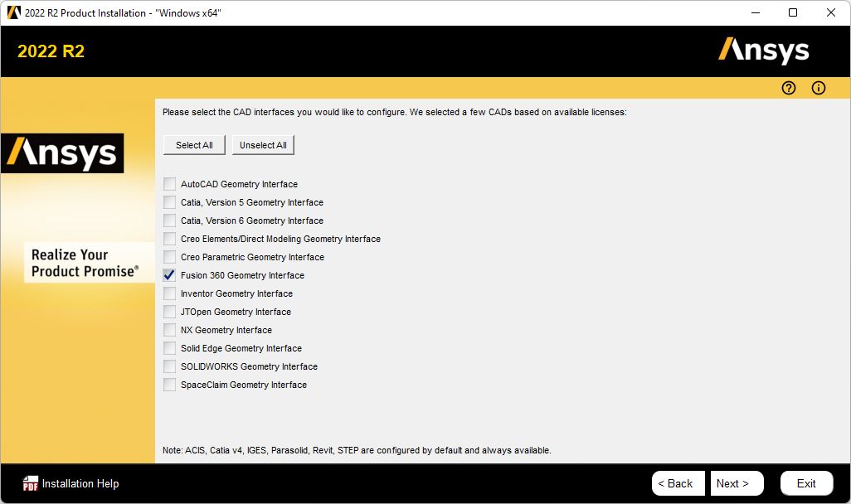This screenshot has width=851, height=504.
Task: Click the Unselect All button
Action: point(263,145)
